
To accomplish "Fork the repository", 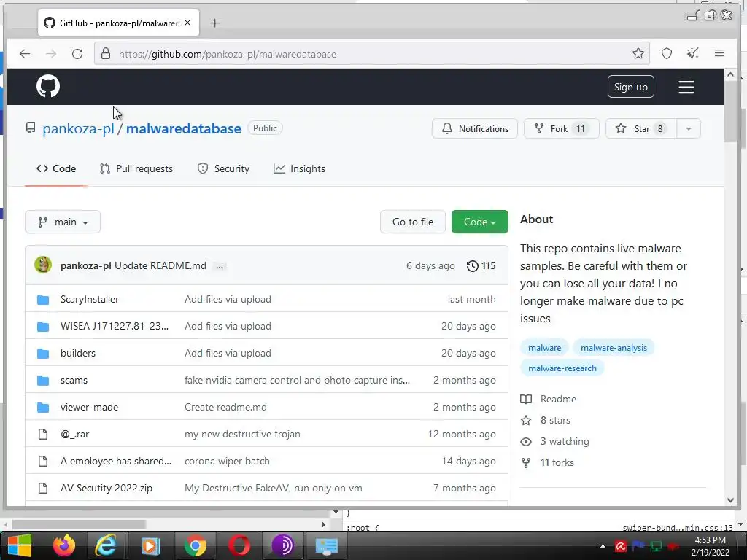I will [561, 128].
